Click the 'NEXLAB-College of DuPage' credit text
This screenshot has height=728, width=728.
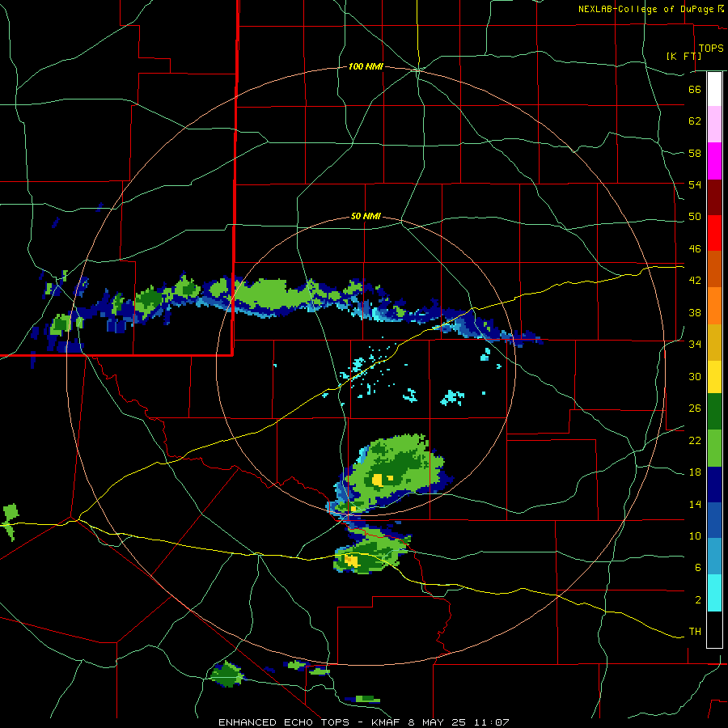click(x=646, y=9)
